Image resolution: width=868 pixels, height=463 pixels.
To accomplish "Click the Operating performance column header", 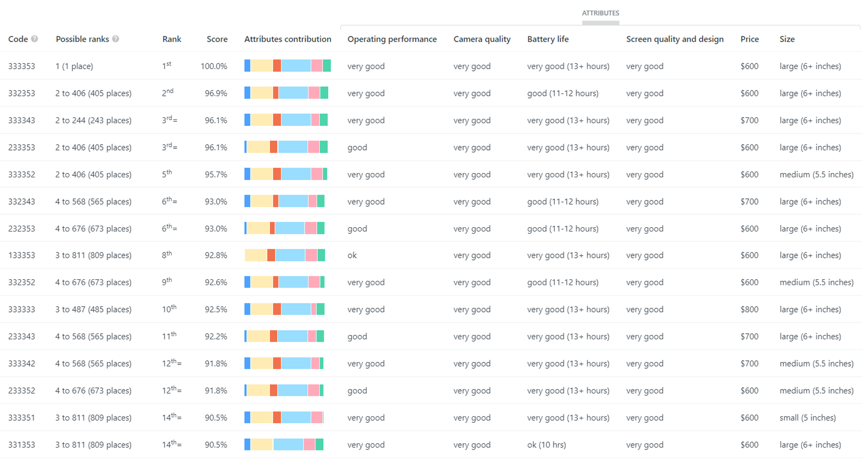I will pyautogui.click(x=392, y=39).
